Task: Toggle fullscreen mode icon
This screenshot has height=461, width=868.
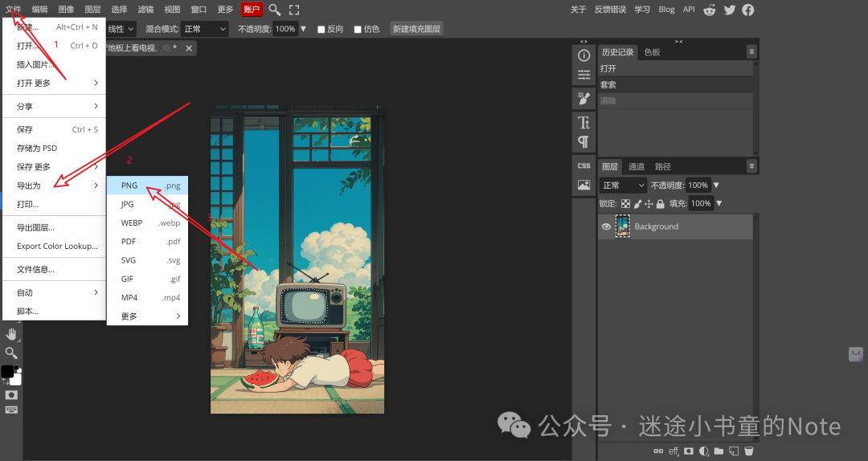Action: [x=294, y=10]
